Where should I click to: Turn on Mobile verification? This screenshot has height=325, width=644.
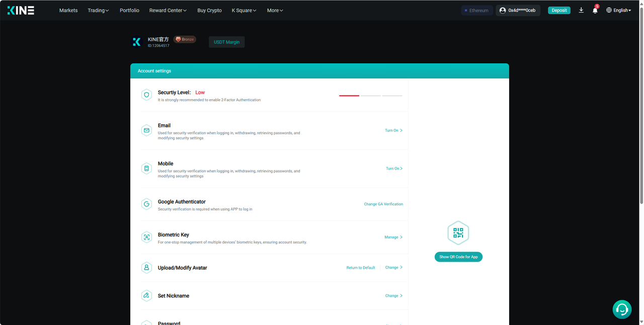pyautogui.click(x=394, y=169)
